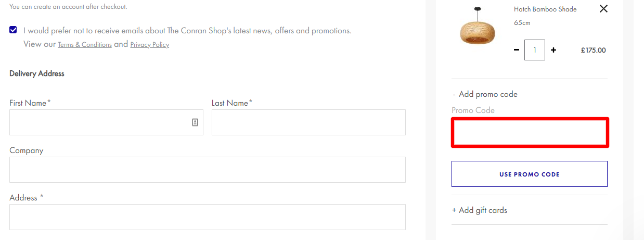Click into the Address field

(208, 217)
